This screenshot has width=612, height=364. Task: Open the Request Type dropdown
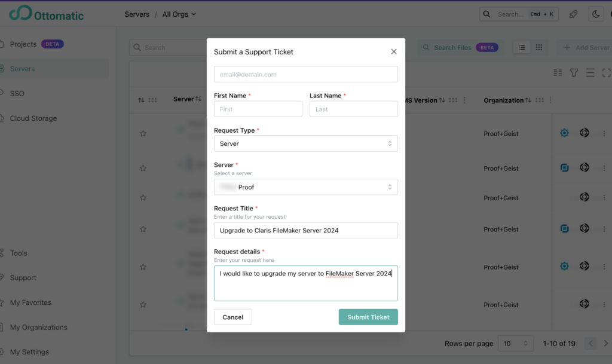click(x=305, y=143)
